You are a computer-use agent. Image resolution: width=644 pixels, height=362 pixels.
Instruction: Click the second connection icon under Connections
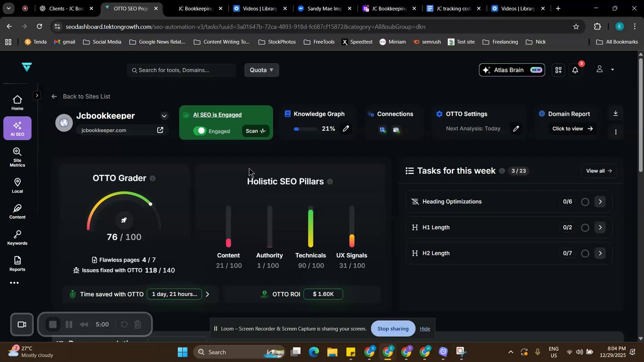[x=396, y=130]
